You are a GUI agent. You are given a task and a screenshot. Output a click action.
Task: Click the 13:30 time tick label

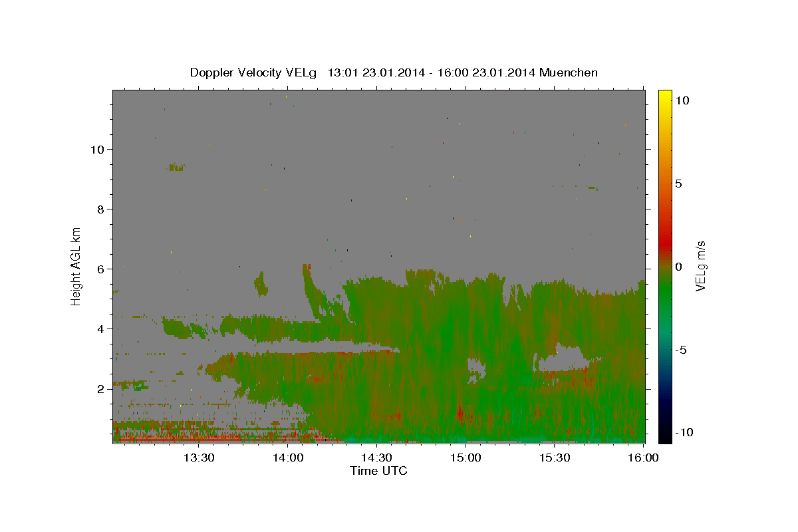199,458
